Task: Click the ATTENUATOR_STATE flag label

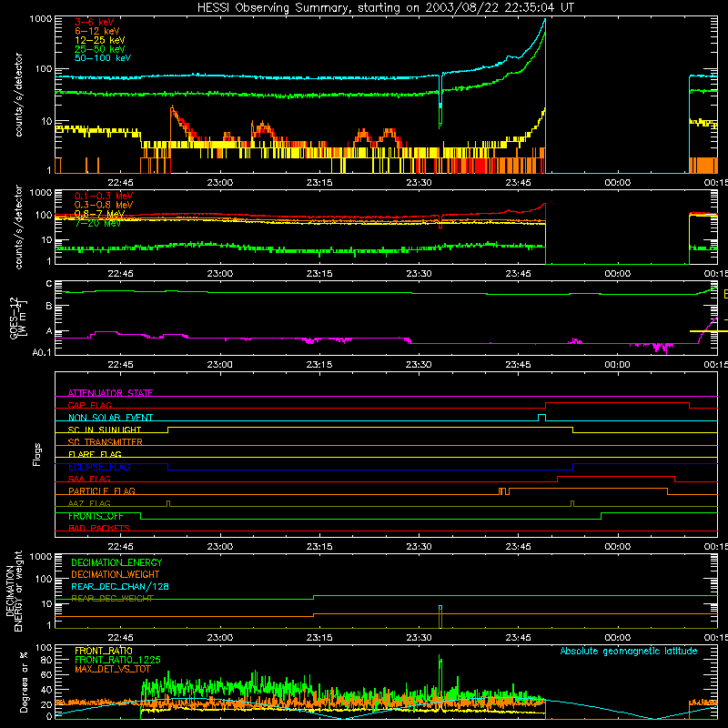Action: [x=110, y=393]
